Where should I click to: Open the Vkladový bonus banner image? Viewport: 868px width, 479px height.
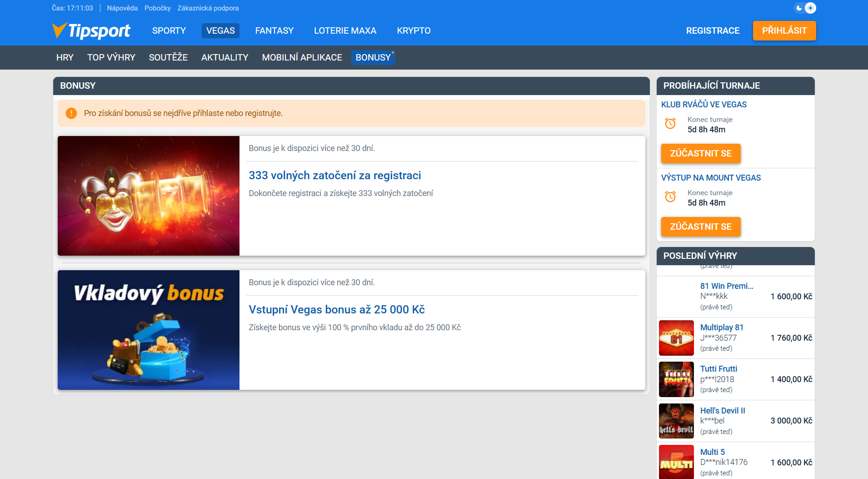coord(149,330)
